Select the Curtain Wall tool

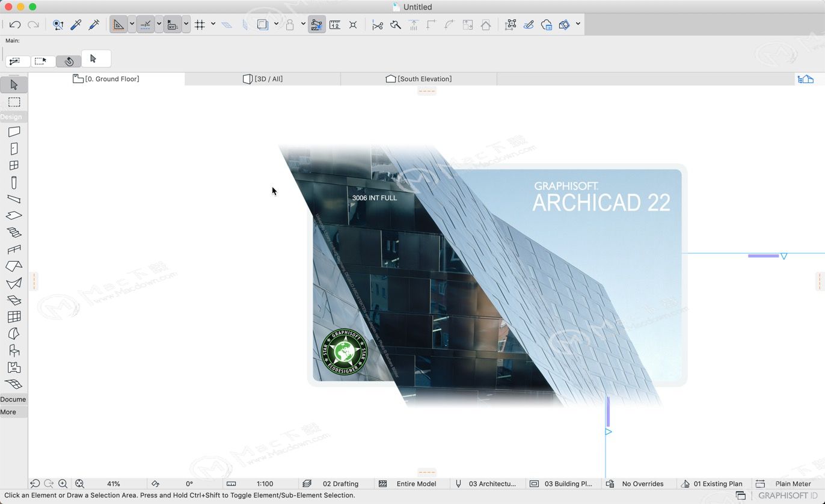(x=14, y=316)
